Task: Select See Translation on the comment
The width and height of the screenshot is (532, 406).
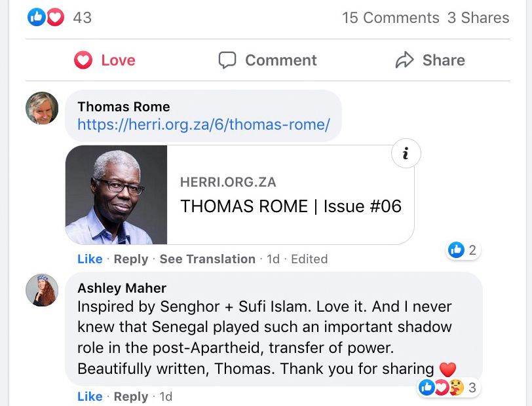Action: (x=207, y=259)
